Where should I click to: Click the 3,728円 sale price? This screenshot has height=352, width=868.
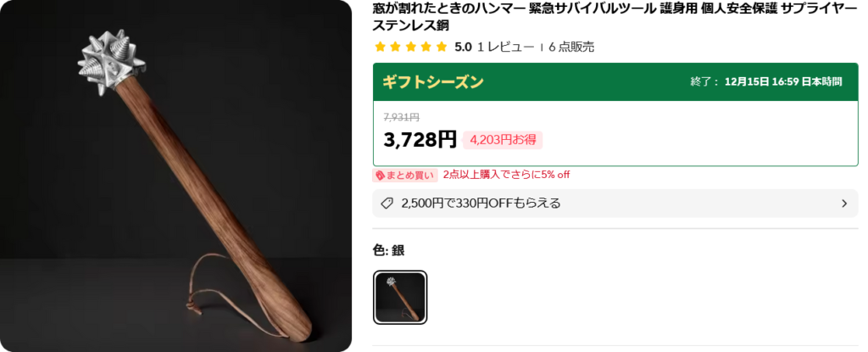click(420, 140)
